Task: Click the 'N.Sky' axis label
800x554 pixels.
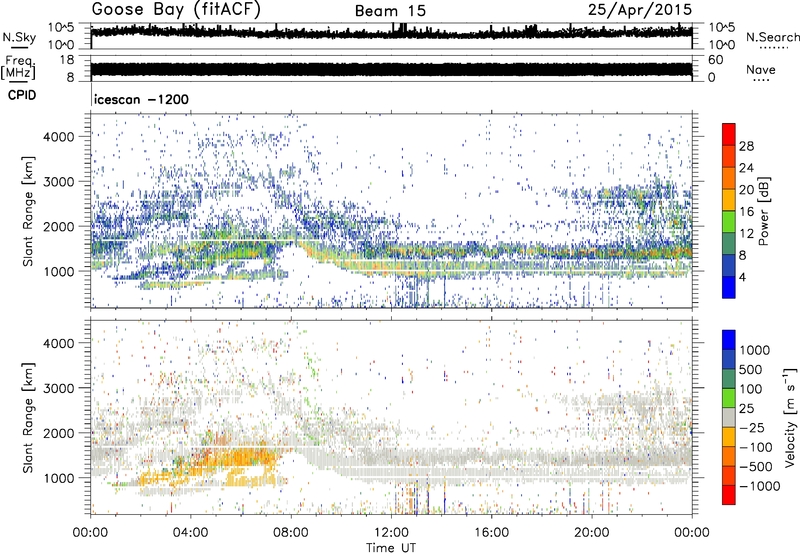Action: click(19, 38)
